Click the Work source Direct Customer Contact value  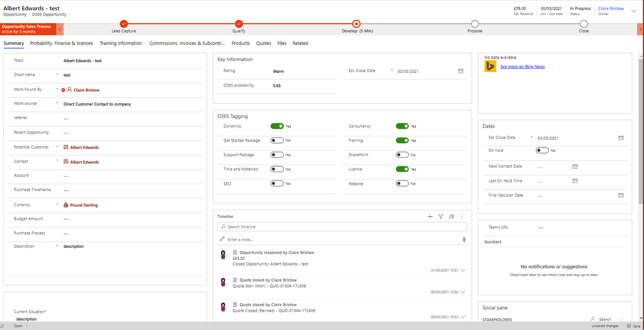tap(97, 104)
